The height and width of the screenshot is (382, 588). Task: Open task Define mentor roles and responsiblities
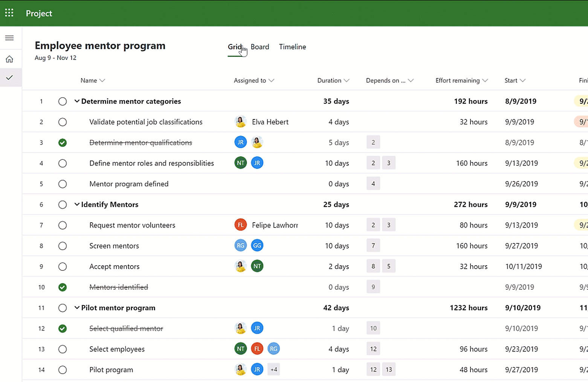coord(151,163)
